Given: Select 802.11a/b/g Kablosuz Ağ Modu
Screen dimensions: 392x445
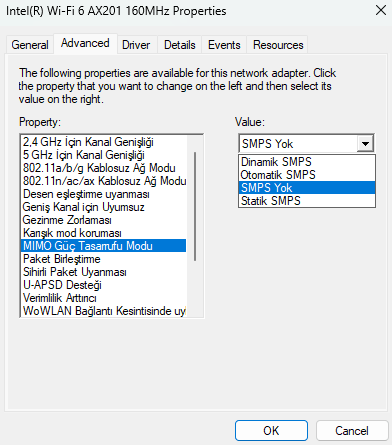Looking at the screenshot, I should pos(104,168).
